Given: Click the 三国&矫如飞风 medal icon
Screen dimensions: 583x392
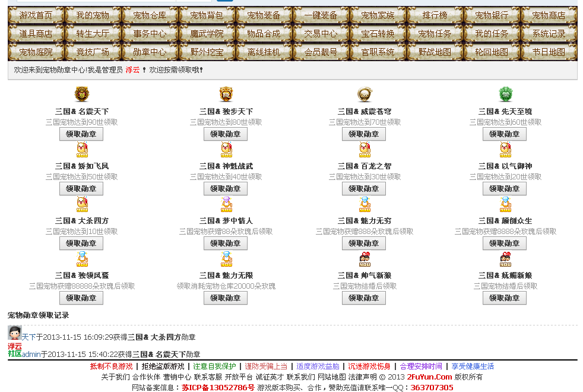Looking at the screenshot, I should coord(81,150).
